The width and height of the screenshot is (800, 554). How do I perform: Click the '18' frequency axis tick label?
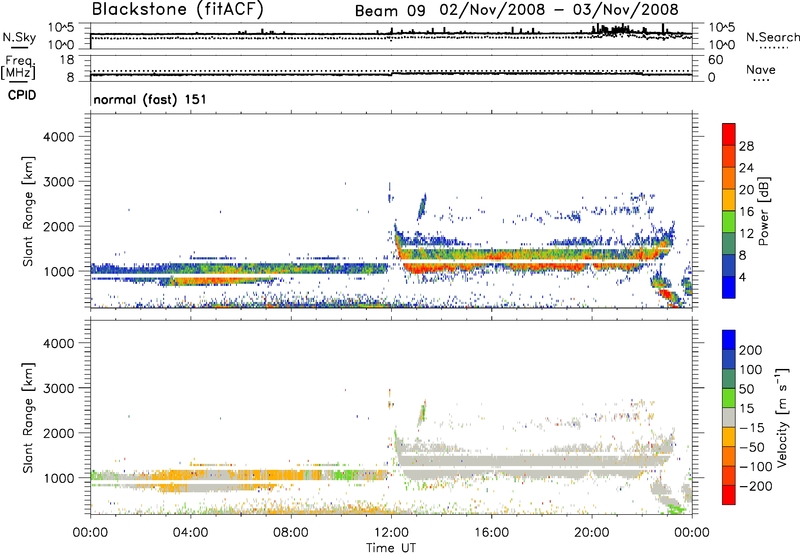tap(67, 60)
